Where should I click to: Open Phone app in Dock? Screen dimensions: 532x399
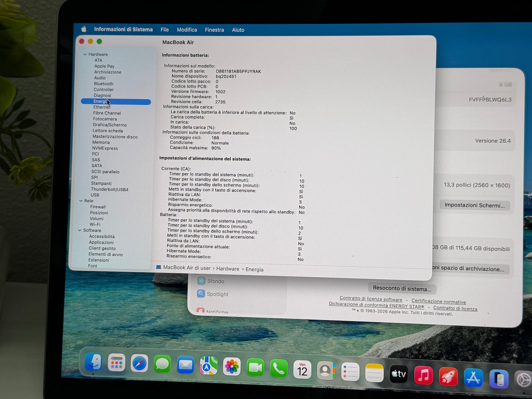279,368
